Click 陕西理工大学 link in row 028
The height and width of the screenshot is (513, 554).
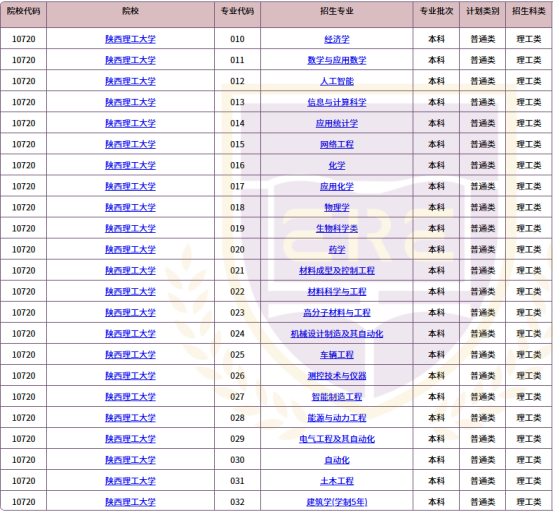pyautogui.click(x=130, y=418)
